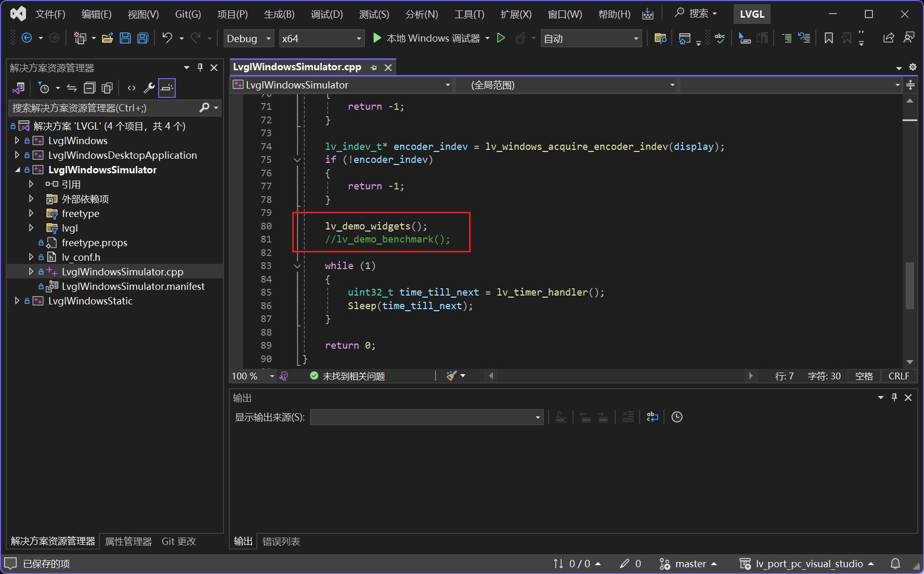Sync Solution Explorer with active document
This screenshot has width=924, height=574.
71,87
